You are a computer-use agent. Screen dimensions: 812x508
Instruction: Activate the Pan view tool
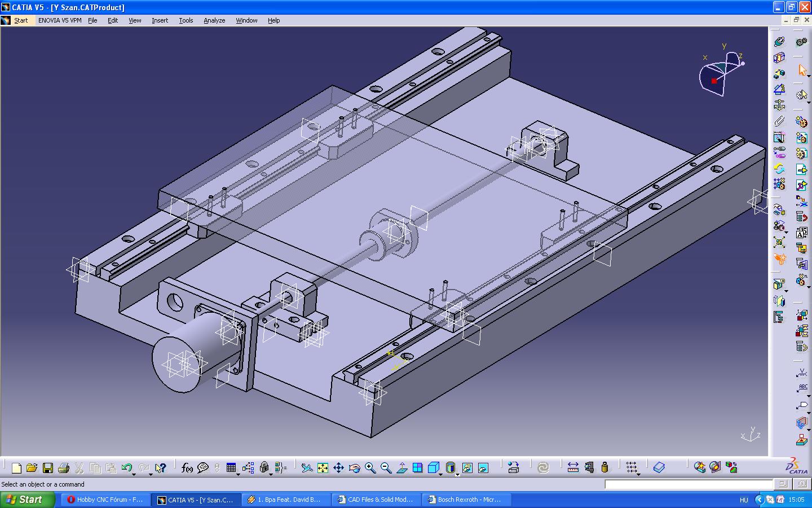coord(338,468)
